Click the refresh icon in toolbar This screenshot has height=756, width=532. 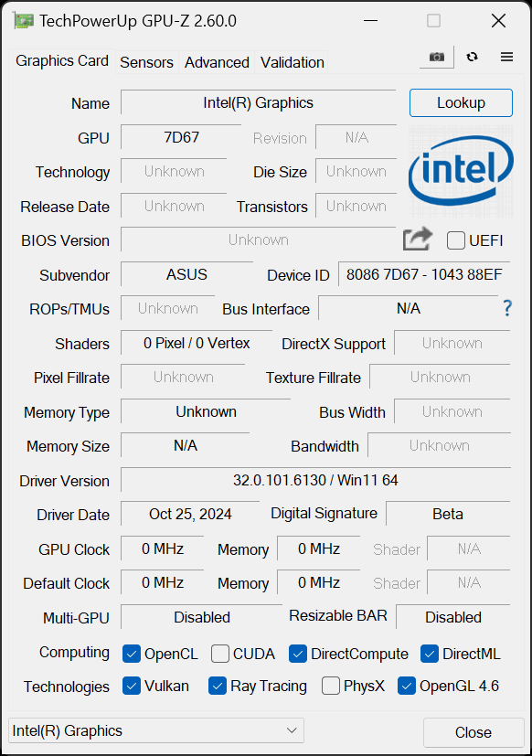[473, 57]
